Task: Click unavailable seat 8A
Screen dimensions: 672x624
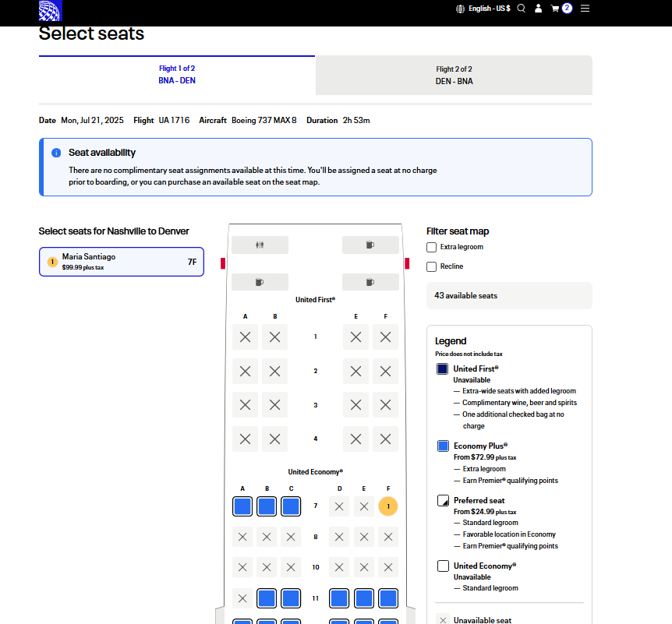Action: click(242, 537)
